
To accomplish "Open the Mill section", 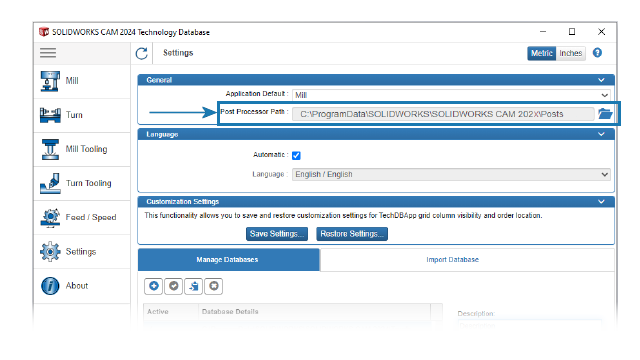I will 82,81.
